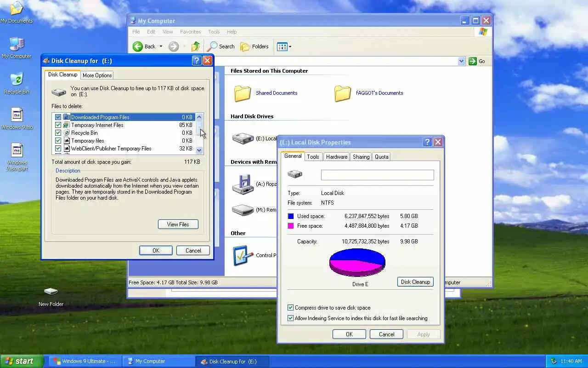
Task: Click the Go button beside the address bar
Action: 477,61
